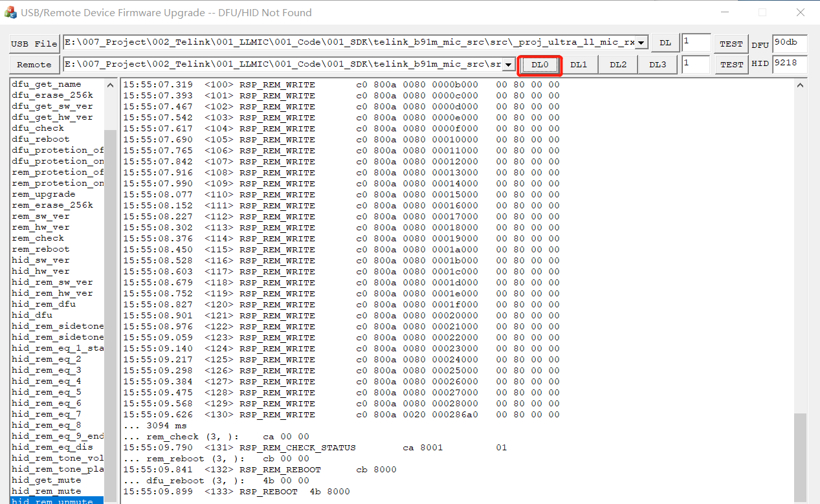This screenshot has height=504, width=820.
Task: Click the TEST button beside HID
Action: [x=731, y=65]
